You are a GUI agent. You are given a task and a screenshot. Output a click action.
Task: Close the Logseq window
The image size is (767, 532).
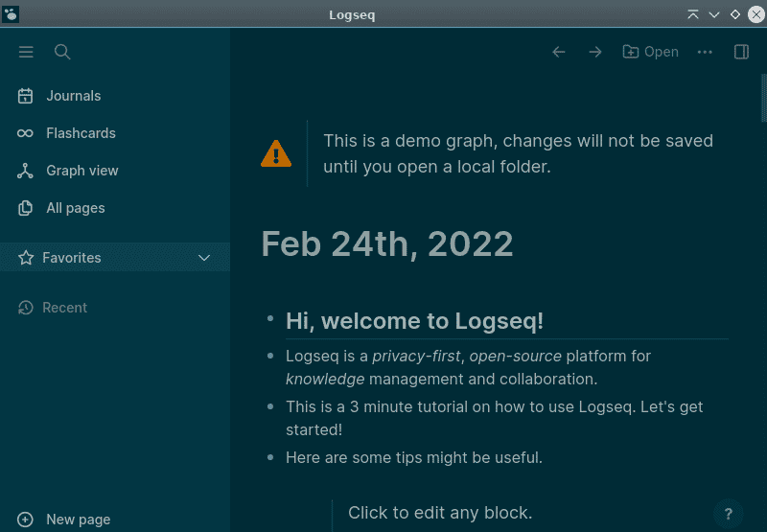point(756,14)
